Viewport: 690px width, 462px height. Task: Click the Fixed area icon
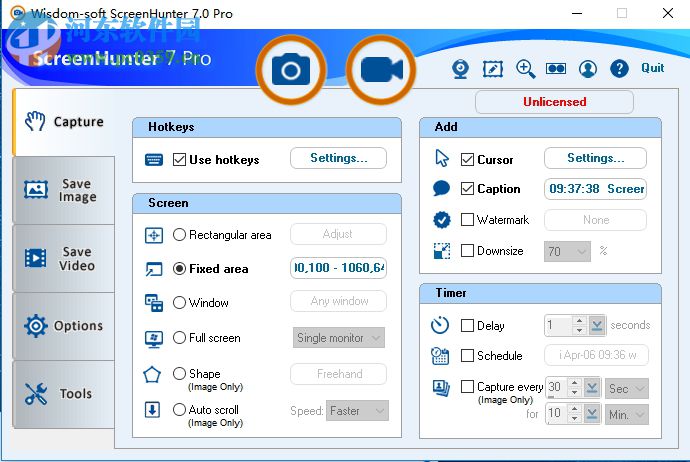(x=154, y=269)
